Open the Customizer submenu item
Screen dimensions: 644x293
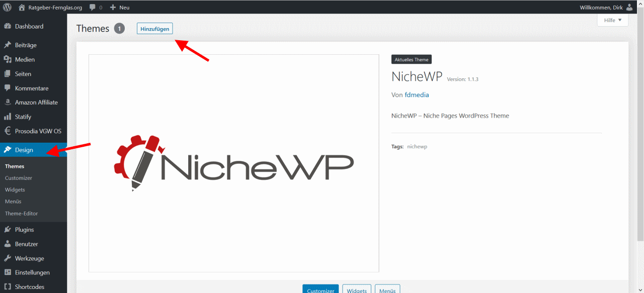point(19,178)
